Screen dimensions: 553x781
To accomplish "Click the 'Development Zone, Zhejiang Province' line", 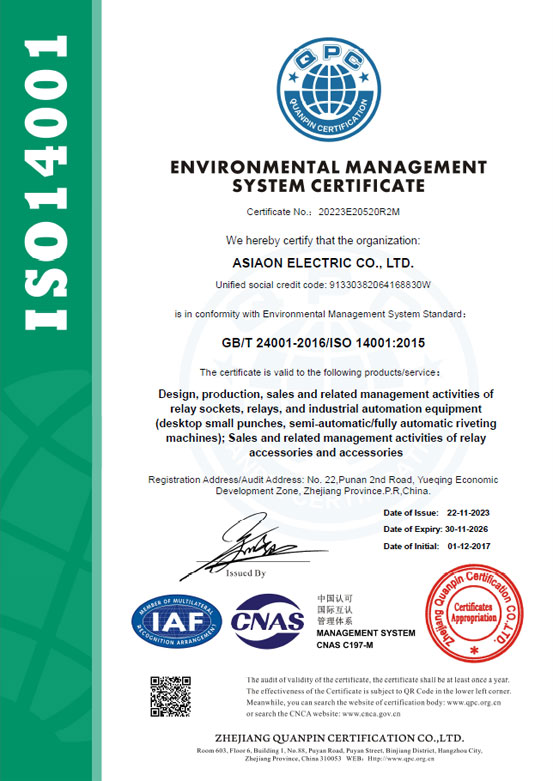I will pyautogui.click(x=323, y=491).
